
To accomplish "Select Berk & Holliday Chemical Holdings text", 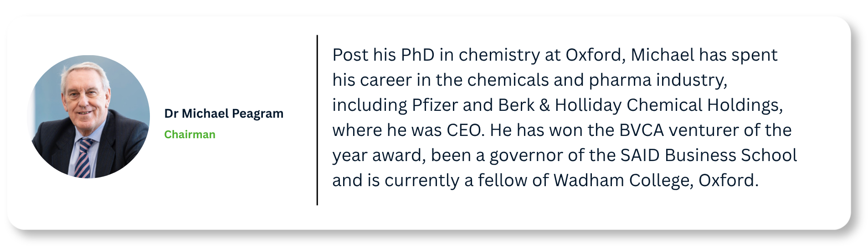I will (640, 105).
